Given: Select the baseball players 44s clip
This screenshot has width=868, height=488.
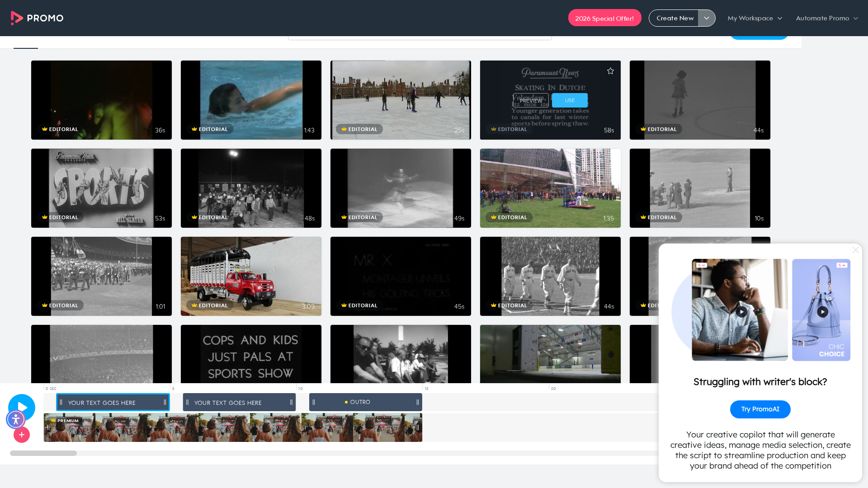Looking at the screenshot, I should click(550, 276).
